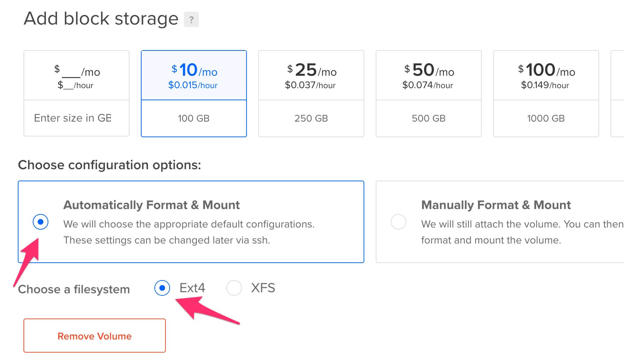Screen dimensions: 624x364
Task: Select the $25/mo 250 GB volume plan
Action: click(x=311, y=93)
